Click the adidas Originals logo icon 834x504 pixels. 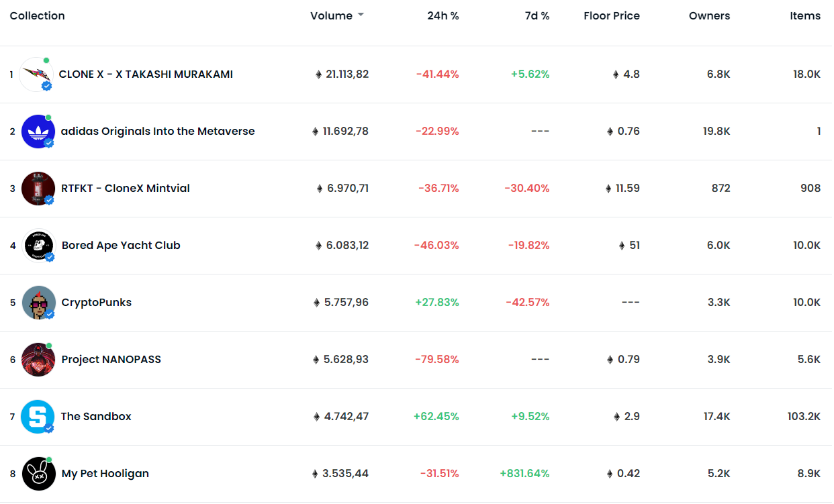(x=38, y=132)
